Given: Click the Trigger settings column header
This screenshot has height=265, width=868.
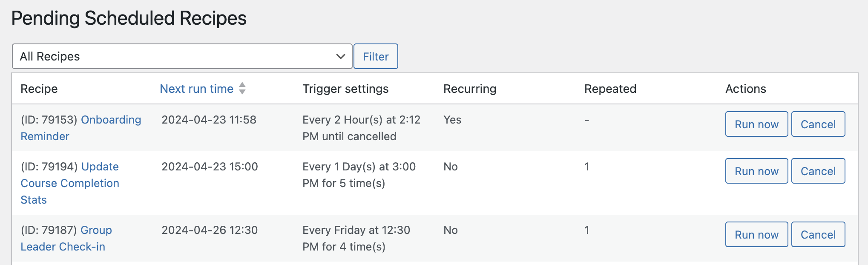Looking at the screenshot, I should [x=345, y=89].
